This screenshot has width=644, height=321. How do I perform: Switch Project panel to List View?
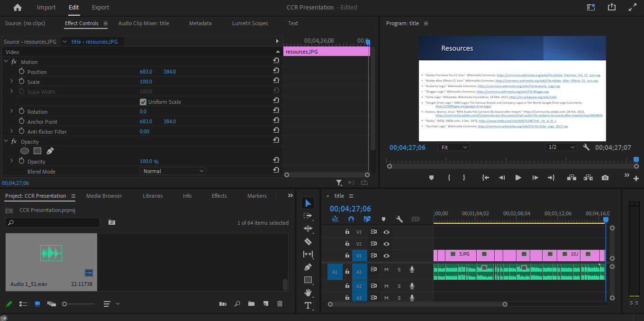tap(23, 303)
